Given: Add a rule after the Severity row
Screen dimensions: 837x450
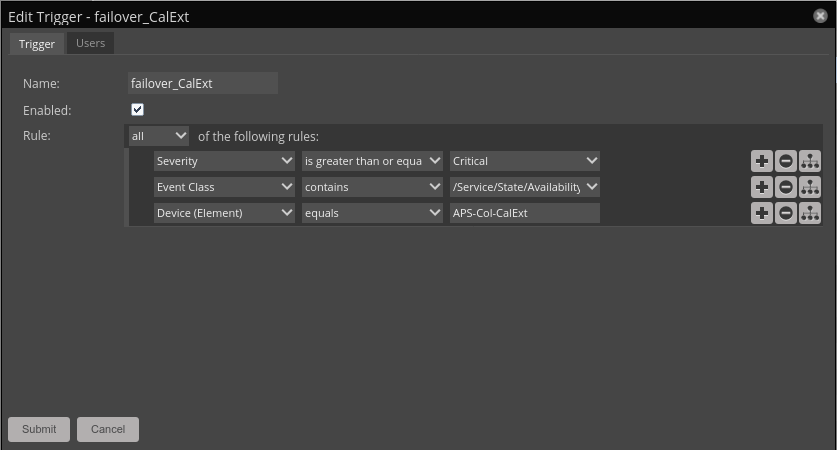Looking at the screenshot, I should (x=761, y=161).
